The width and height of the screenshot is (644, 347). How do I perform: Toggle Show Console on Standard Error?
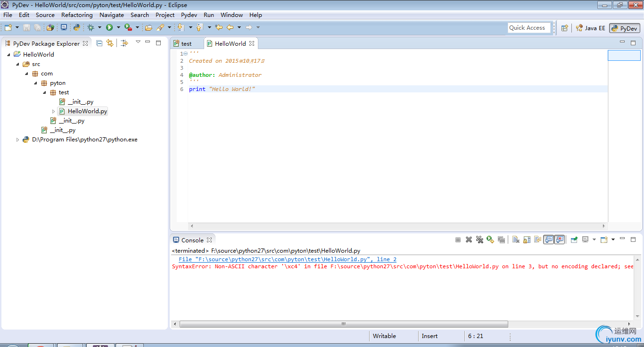[560, 240]
